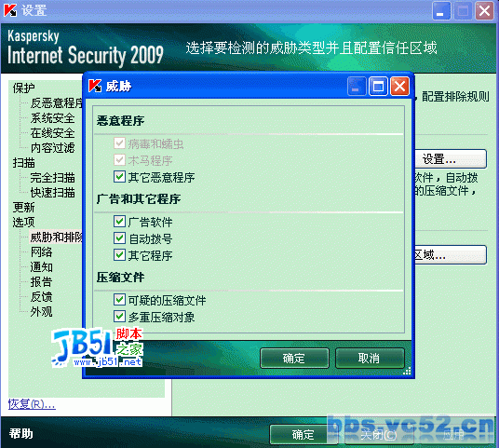Screen dimensions: 499x448
Task: Cancel the 威胁 dialog with 取消
Action: click(370, 359)
